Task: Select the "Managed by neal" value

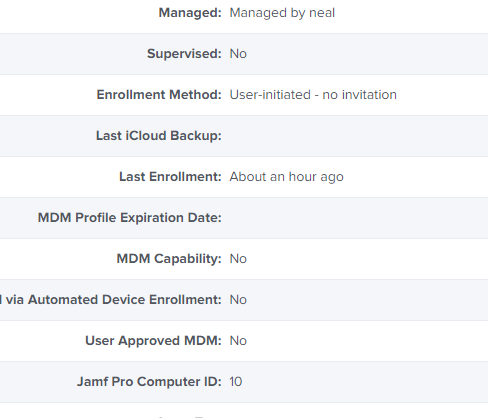Action: pos(282,13)
